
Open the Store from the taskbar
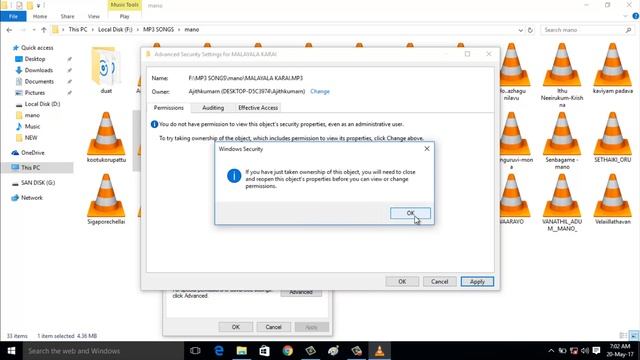click(x=264, y=351)
